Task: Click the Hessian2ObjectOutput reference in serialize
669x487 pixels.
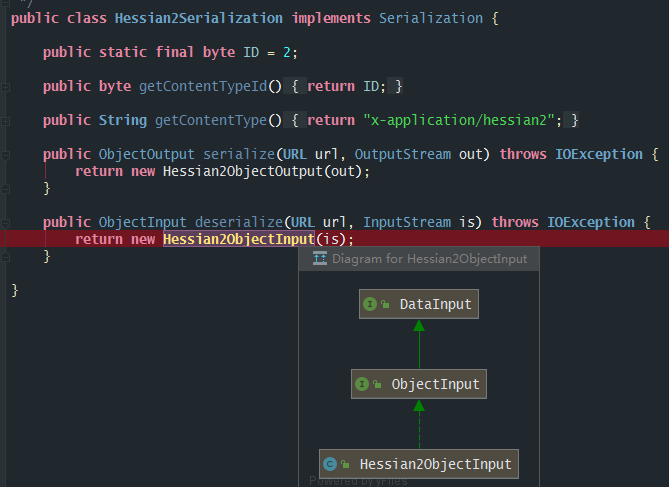Action: click(x=250, y=171)
